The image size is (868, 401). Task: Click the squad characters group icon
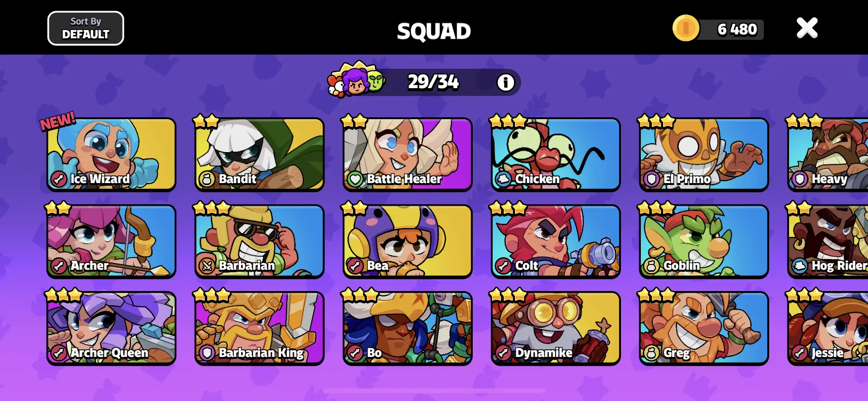(x=356, y=79)
